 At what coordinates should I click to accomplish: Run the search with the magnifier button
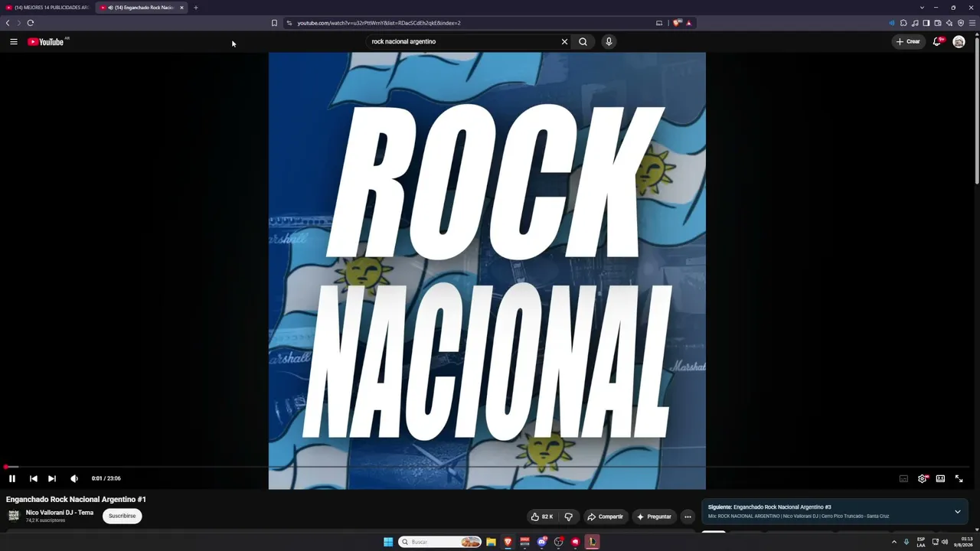(x=583, y=41)
